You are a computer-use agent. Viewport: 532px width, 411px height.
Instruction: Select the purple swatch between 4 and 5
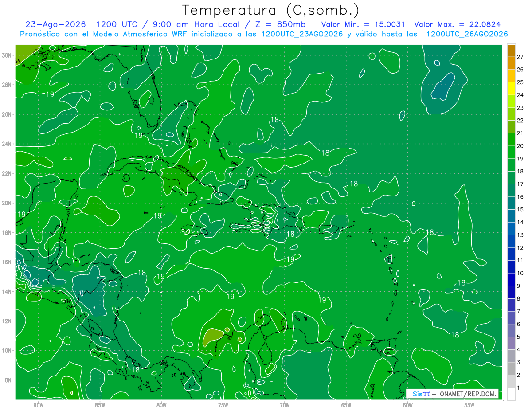[x=511, y=343]
